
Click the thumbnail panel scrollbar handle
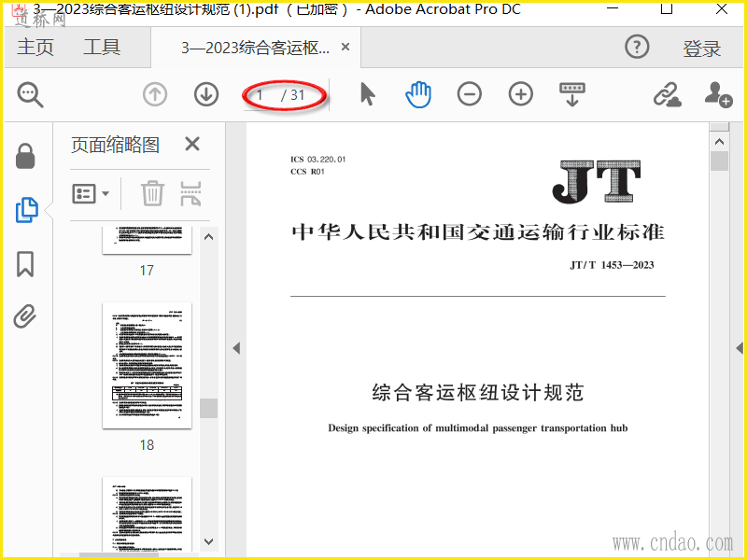(208, 408)
